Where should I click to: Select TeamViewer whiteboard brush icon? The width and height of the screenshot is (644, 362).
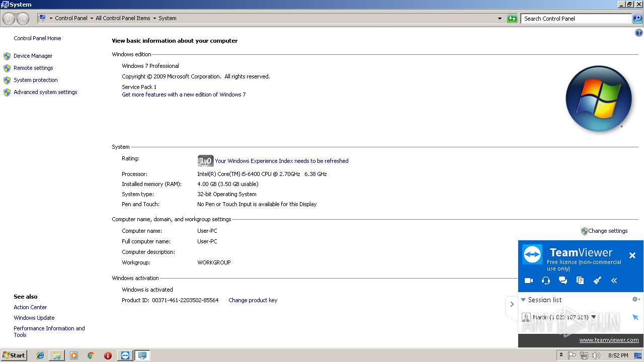597,281
